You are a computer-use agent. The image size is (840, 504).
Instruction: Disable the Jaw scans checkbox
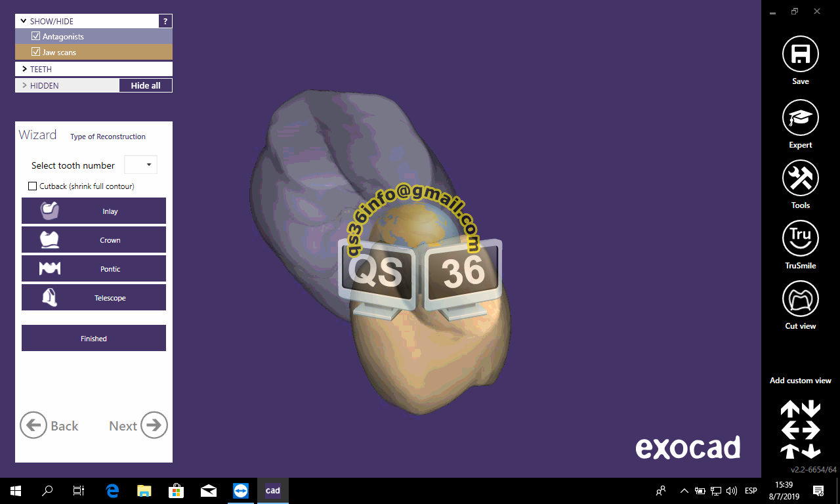coord(36,52)
